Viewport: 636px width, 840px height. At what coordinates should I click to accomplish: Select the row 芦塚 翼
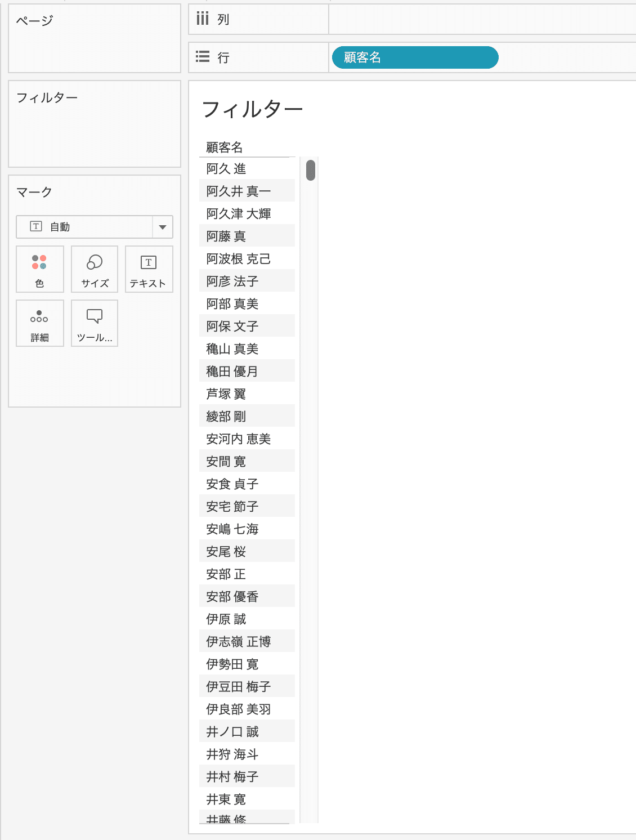(x=247, y=394)
